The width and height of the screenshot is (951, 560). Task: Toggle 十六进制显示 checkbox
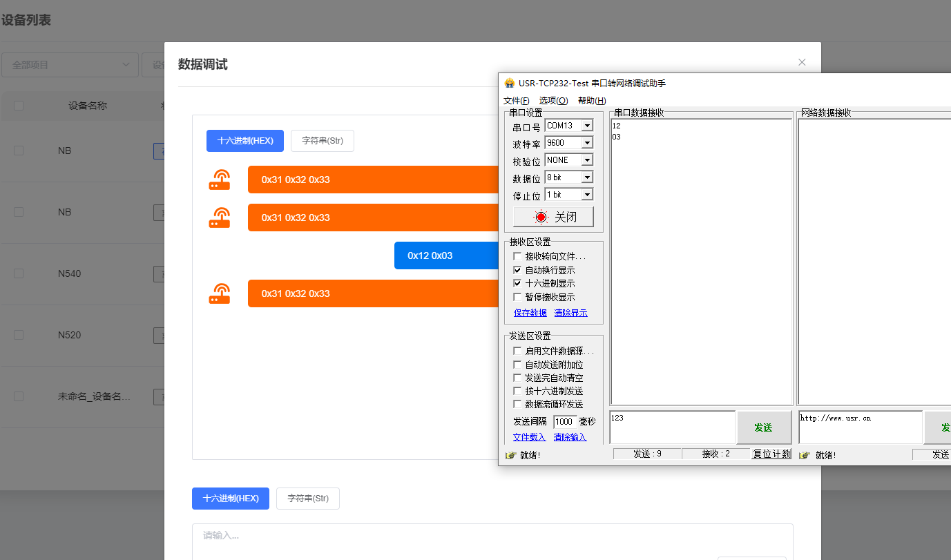[517, 283]
